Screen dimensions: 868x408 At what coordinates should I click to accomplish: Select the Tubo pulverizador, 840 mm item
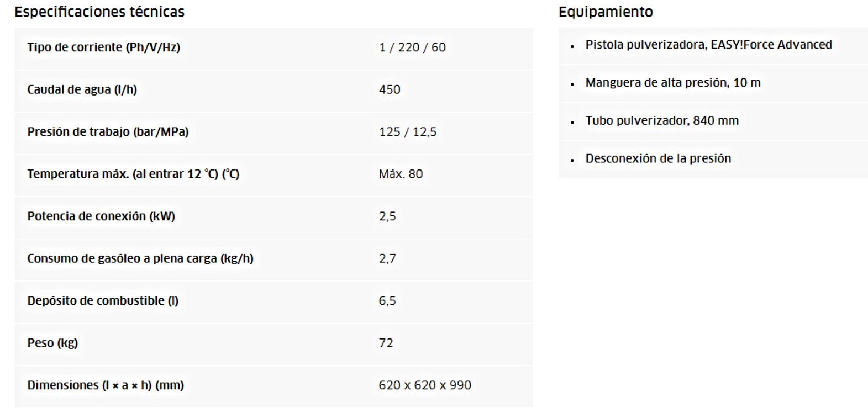[x=662, y=120]
